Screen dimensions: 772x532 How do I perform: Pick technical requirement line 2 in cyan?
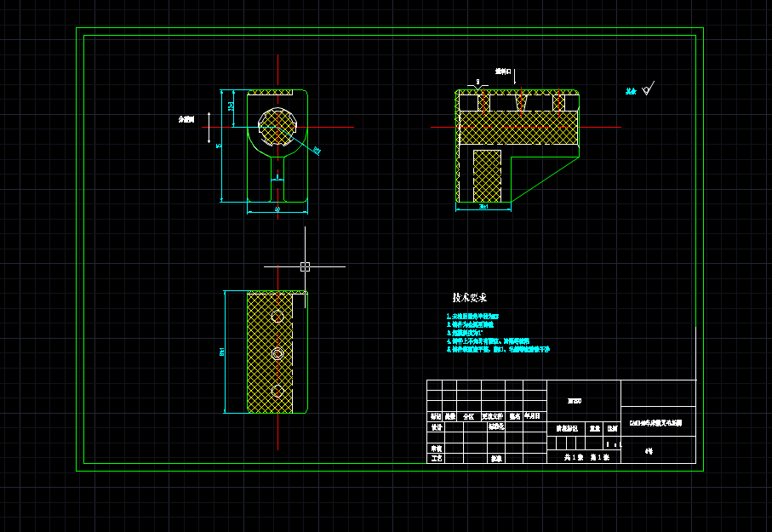click(x=470, y=324)
